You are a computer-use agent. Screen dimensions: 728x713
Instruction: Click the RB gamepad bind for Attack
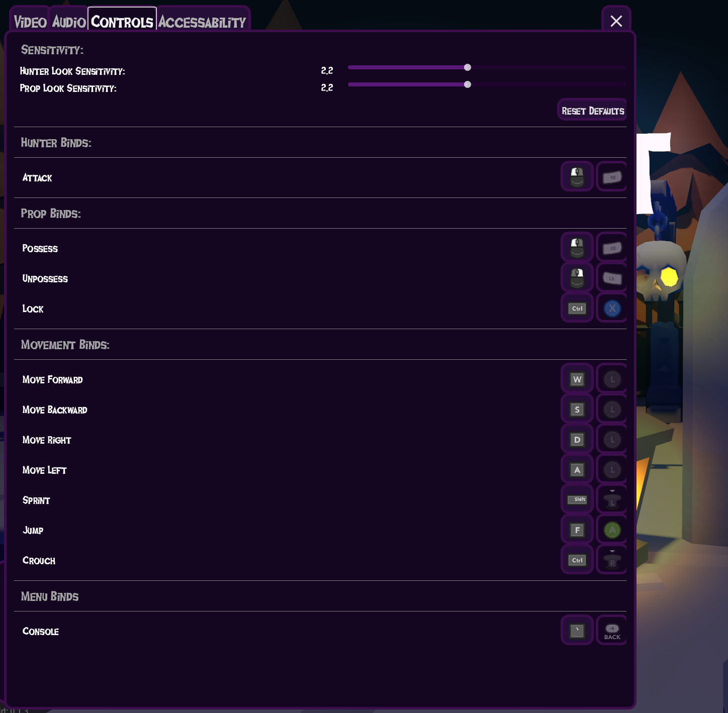point(611,176)
